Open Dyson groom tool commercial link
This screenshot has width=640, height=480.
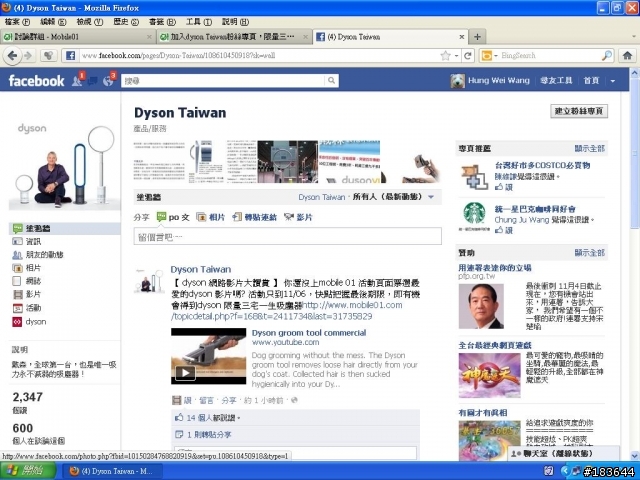(x=309, y=333)
